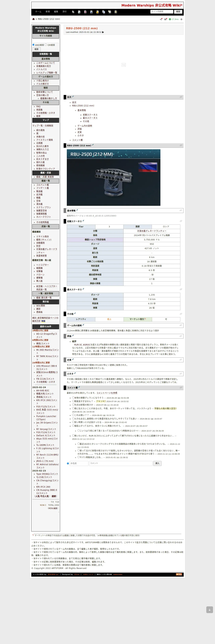Viewport: 215px width, 644px height.
Task: Open sidebar link 艦艇 諸元表一覧
Action: tap(44, 298)
